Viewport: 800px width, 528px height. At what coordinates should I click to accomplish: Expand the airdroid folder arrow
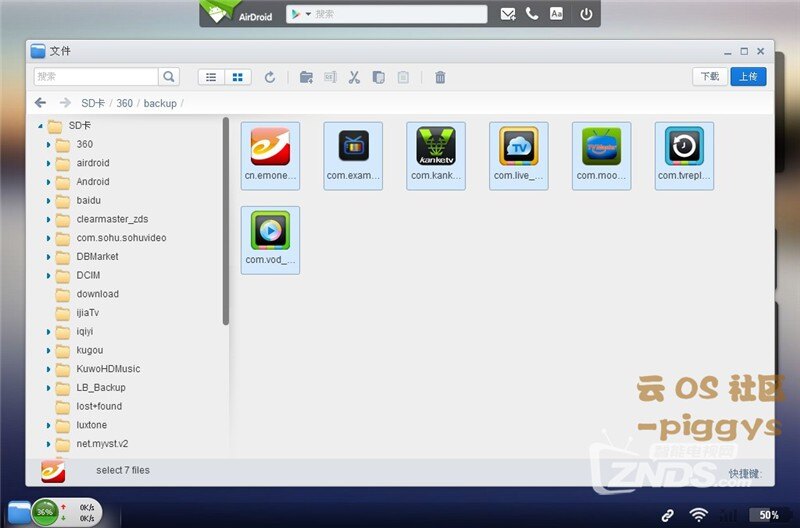(x=48, y=163)
